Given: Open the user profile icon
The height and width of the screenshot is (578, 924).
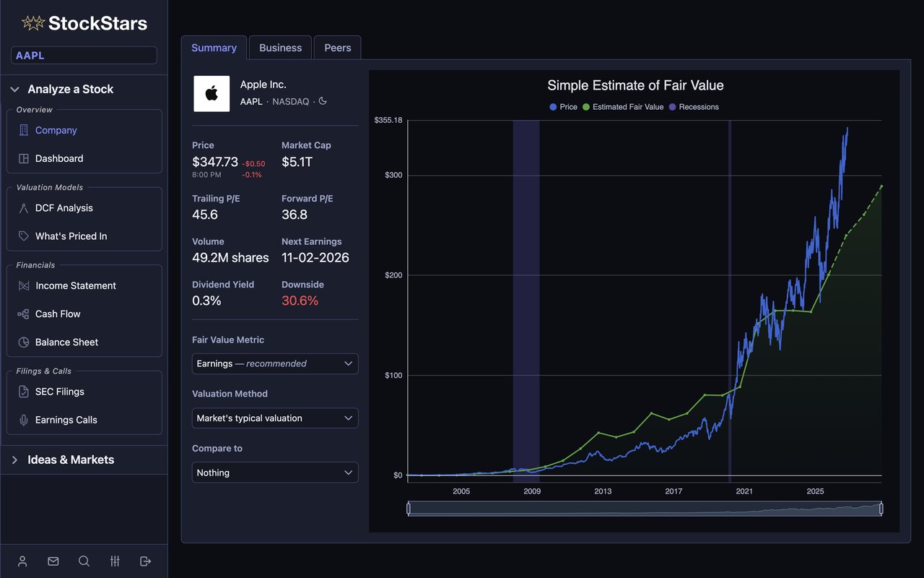Looking at the screenshot, I should click(x=22, y=561).
